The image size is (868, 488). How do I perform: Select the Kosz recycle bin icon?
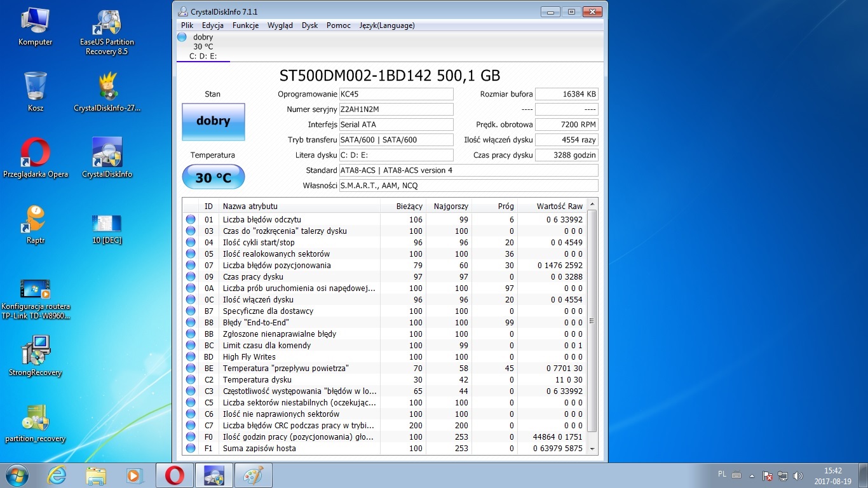pyautogui.click(x=36, y=91)
